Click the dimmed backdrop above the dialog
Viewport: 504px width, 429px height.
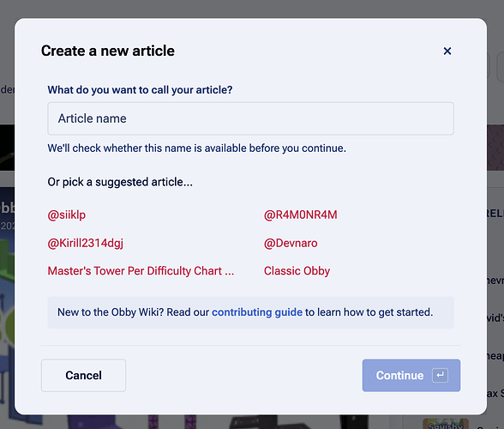coord(252,9)
